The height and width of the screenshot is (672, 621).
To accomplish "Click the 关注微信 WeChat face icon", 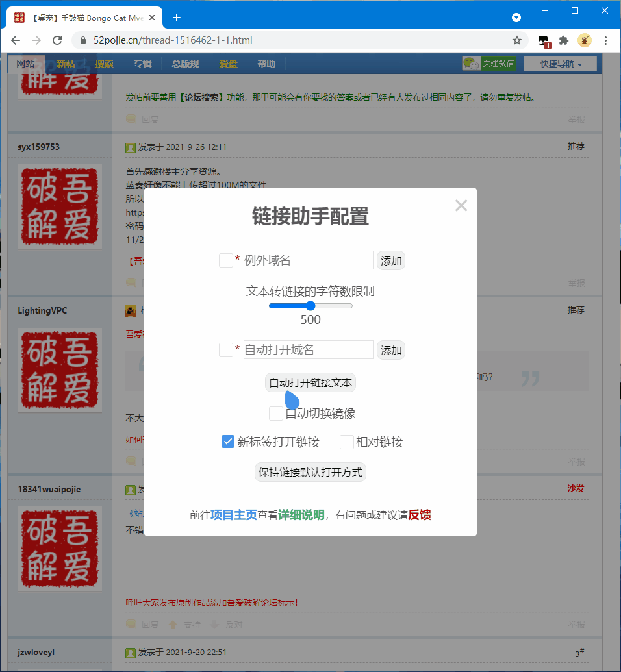I will tap(470, 63).
